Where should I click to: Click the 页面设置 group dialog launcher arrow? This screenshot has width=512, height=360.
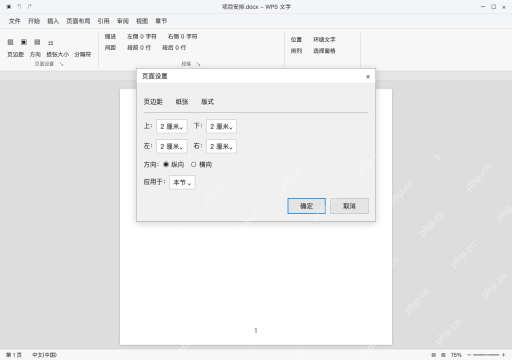tap(61, 64)
